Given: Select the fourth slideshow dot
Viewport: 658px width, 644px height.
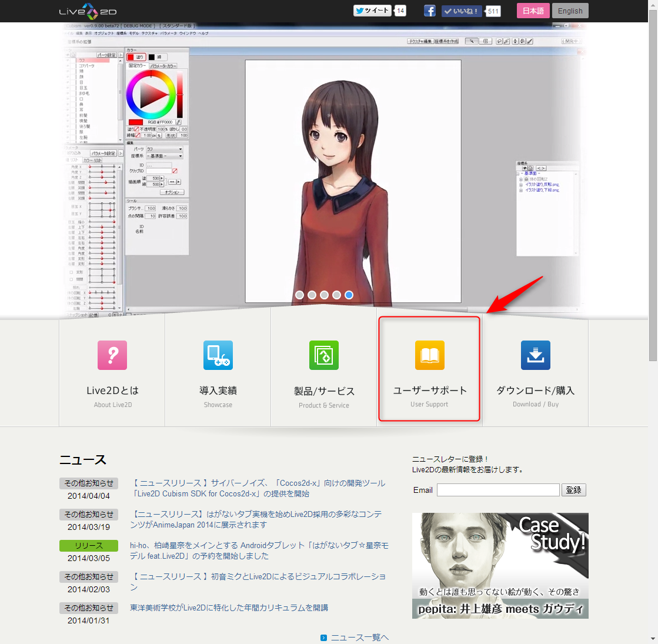Looking at the screenshot, I should click(x=336, y=295).
